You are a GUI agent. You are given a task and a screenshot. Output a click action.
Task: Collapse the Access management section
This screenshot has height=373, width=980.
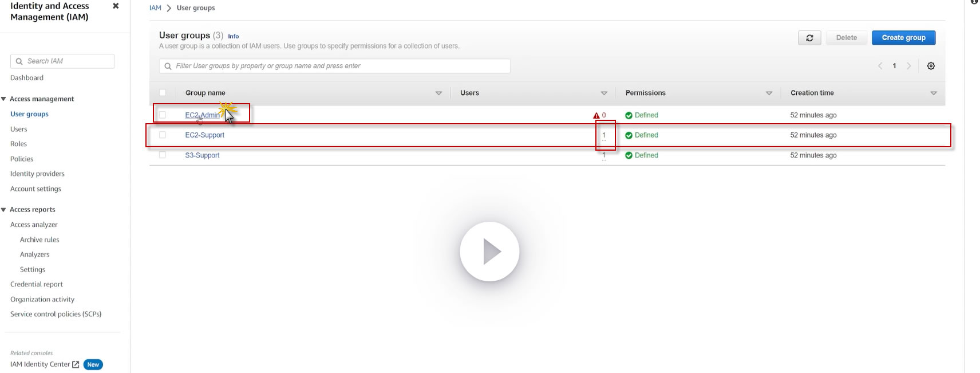[3, 99]
